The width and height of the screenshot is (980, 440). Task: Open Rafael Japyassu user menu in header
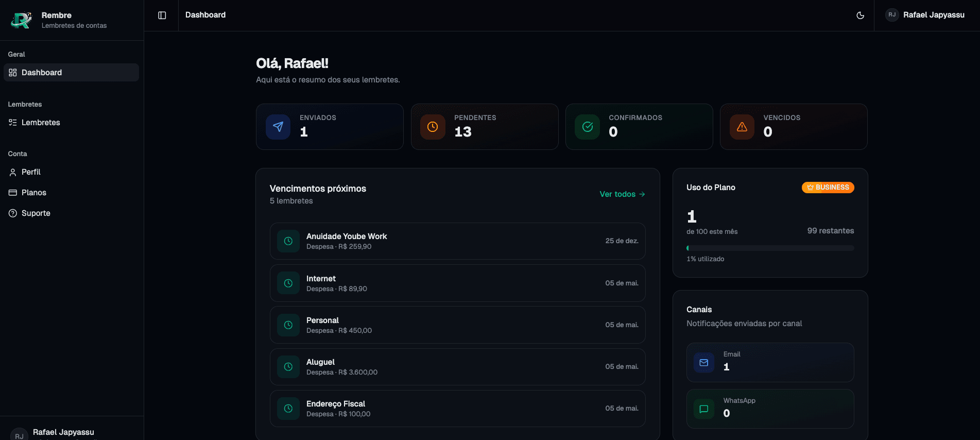point(925,15)
